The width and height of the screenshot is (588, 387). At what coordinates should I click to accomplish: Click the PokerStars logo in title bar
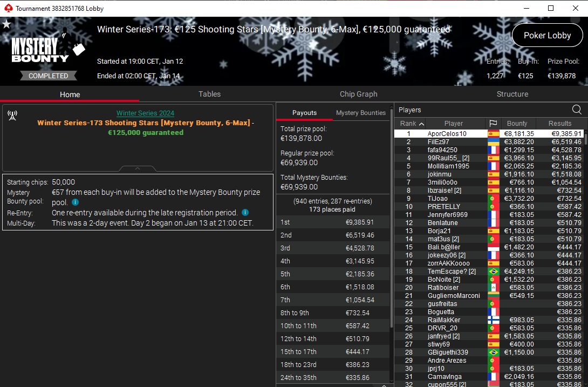(x=8, y=8)
